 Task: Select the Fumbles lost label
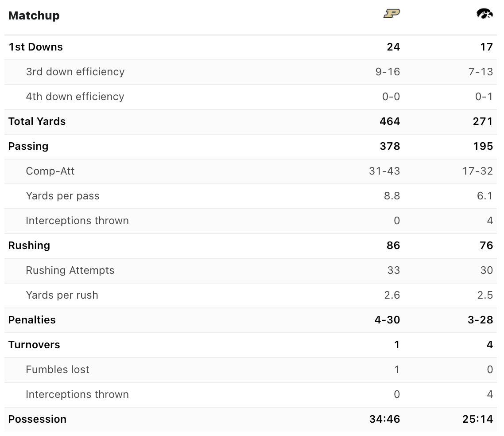click(58, 370)
